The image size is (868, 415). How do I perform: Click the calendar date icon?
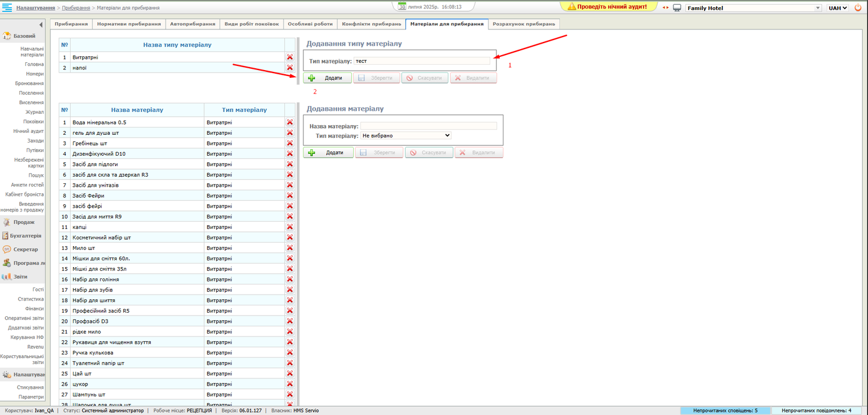click(402, 7)
